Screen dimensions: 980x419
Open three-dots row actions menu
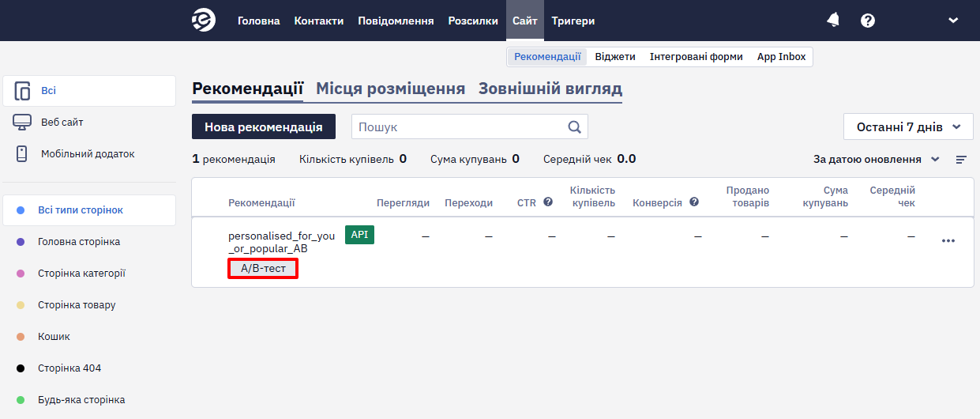tap(948, 241)
